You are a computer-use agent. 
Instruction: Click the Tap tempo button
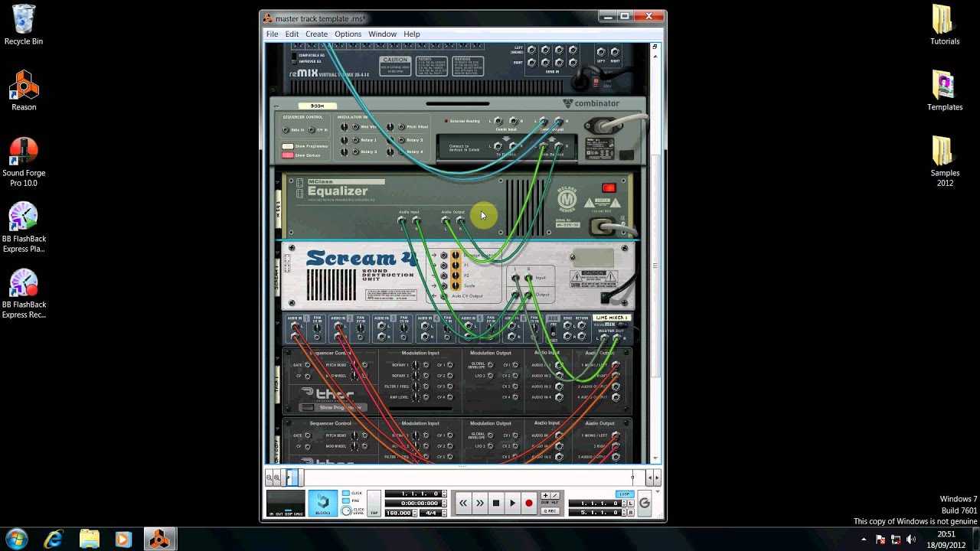(374, 504)
